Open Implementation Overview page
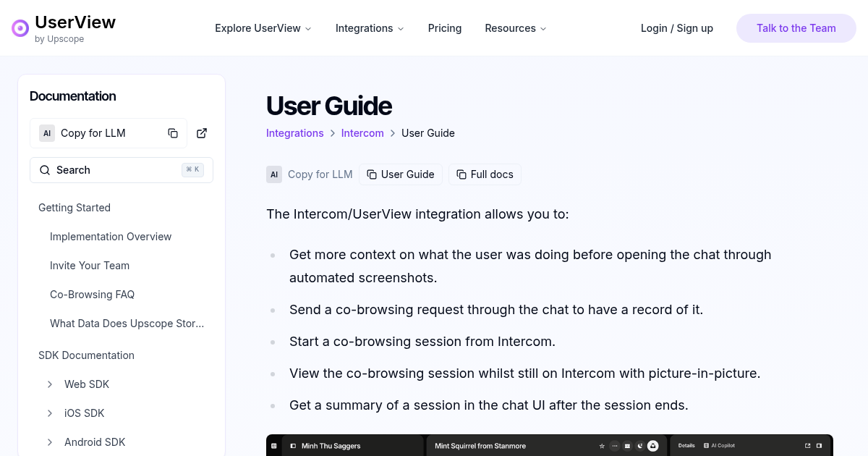The width and height of the screenshot is (868, 456). tap(111, 237)
